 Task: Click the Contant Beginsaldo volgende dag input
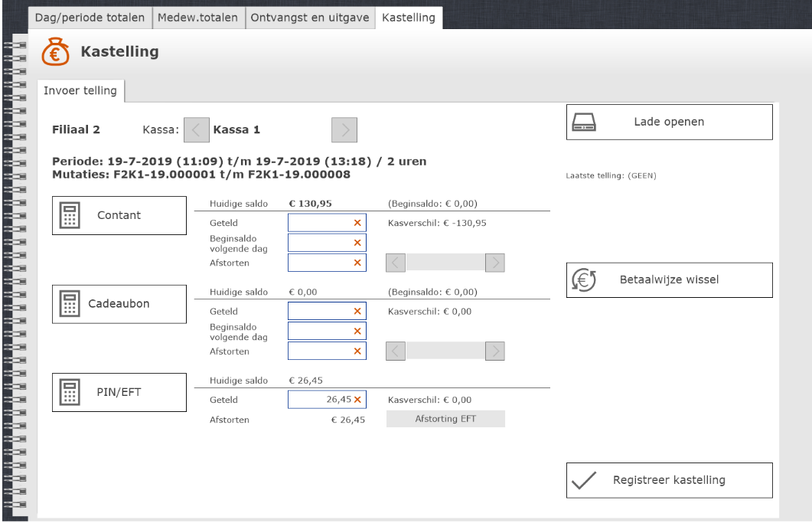pyautogui.click(x=320, y=243)
